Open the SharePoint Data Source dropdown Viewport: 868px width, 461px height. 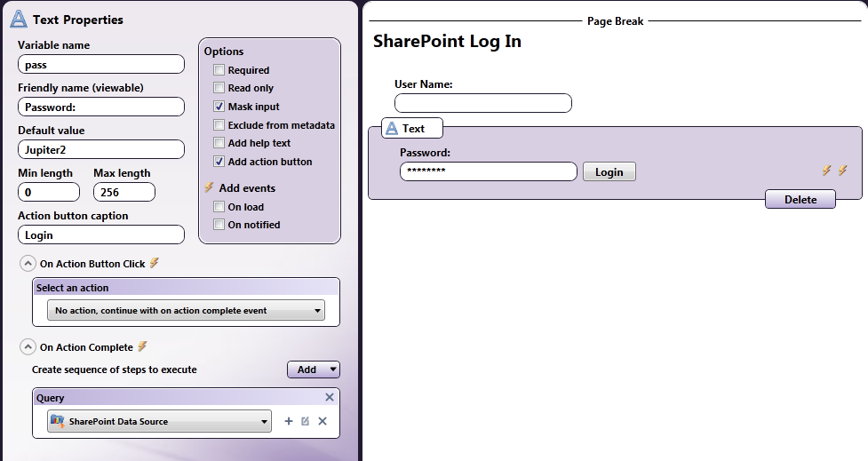pos(159,421)
